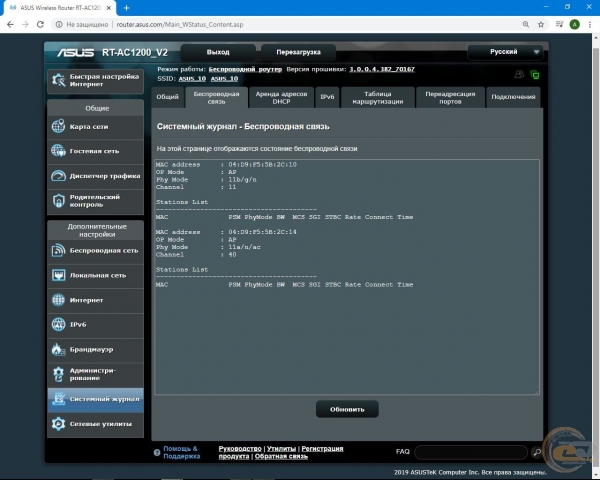Open the Русский language dropdown
The image size is (600, 480).
coord(507,52)
